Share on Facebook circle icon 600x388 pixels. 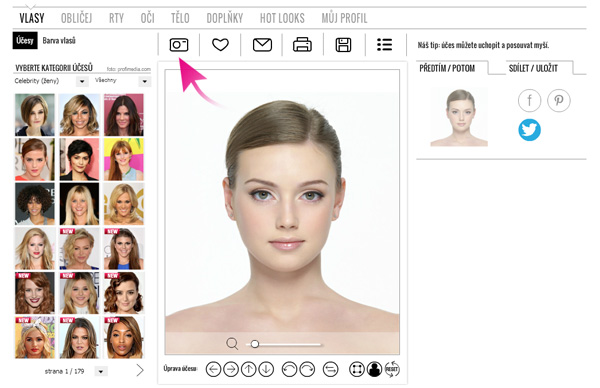click(x=530, y=100)
